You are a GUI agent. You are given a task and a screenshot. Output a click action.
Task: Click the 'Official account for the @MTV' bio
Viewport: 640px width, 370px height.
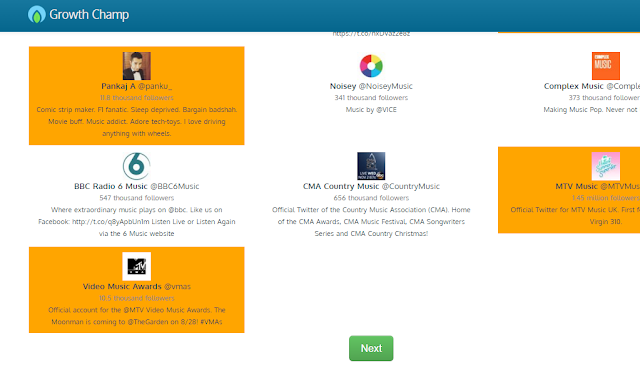137,316
